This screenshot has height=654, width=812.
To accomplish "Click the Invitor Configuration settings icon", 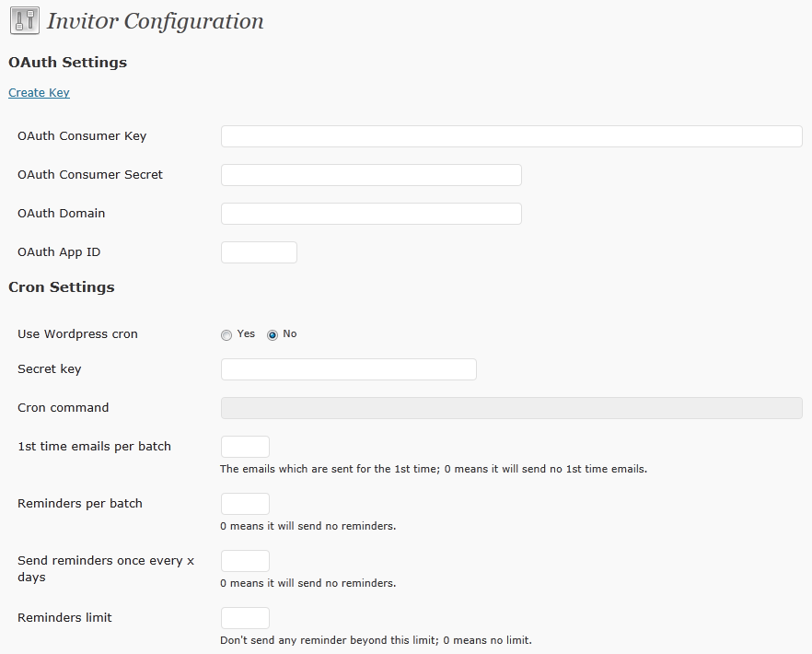I will click(x=25, y=21).
